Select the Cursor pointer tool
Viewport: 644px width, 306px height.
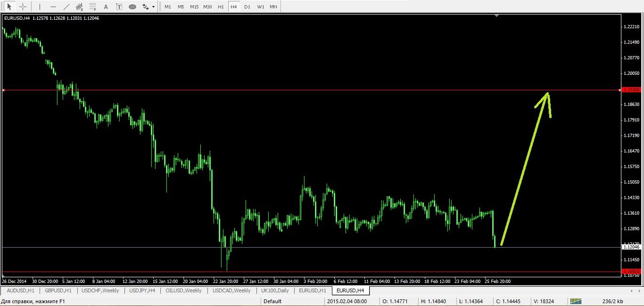pos(9,7)
